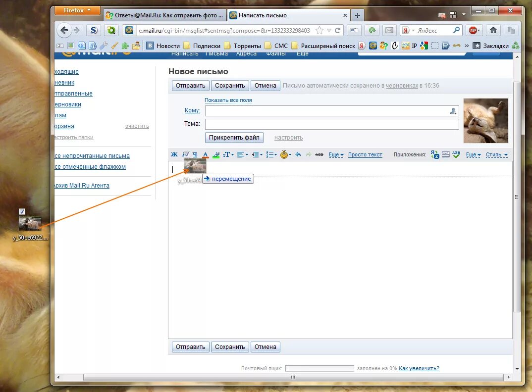The height and width of the screenshot is (392, 532).
Task: Click 'Как увеличить?' mailbox link
Action: click(x=419, y=368)
